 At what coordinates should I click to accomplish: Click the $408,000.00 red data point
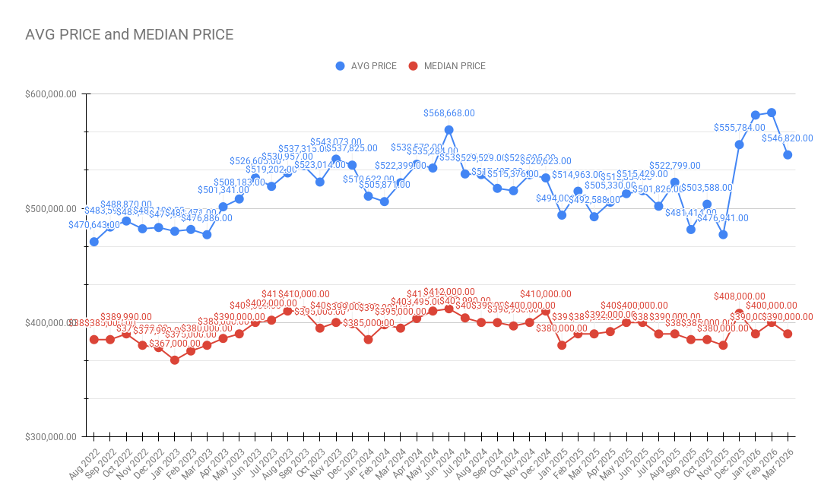740,313
